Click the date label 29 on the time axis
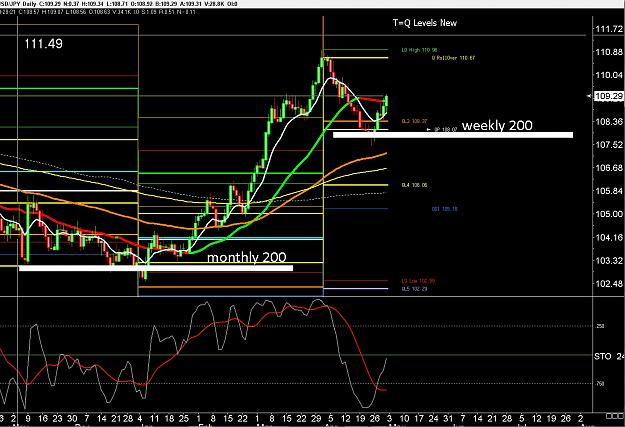This screenshot has width=625, height=427. [x=316, y=419]
